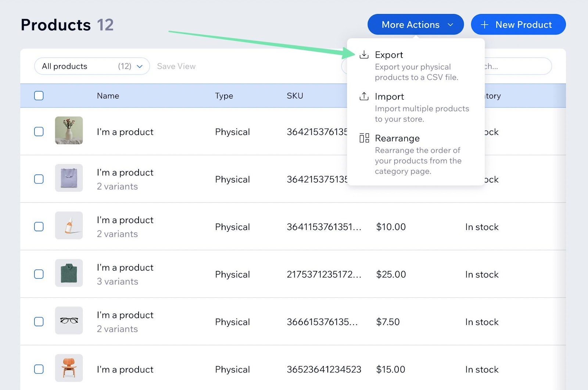Click the Save View link
The image size is (588, 390).
pos(176,66)
